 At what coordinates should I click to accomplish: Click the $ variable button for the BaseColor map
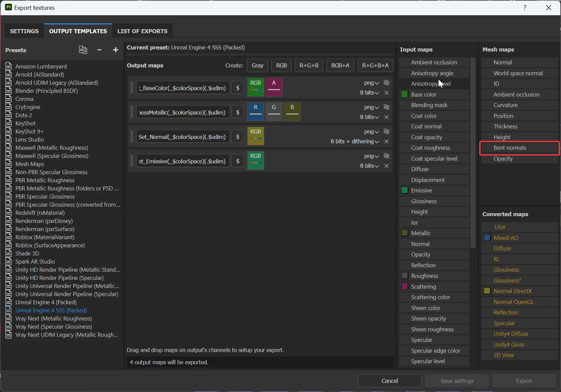[x=238, y=88]
